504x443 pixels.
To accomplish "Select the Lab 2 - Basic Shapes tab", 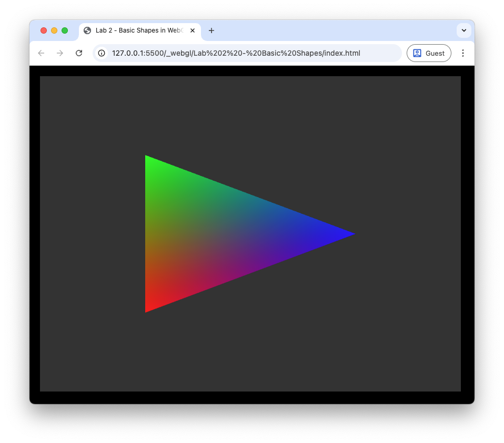I will 138,30.
